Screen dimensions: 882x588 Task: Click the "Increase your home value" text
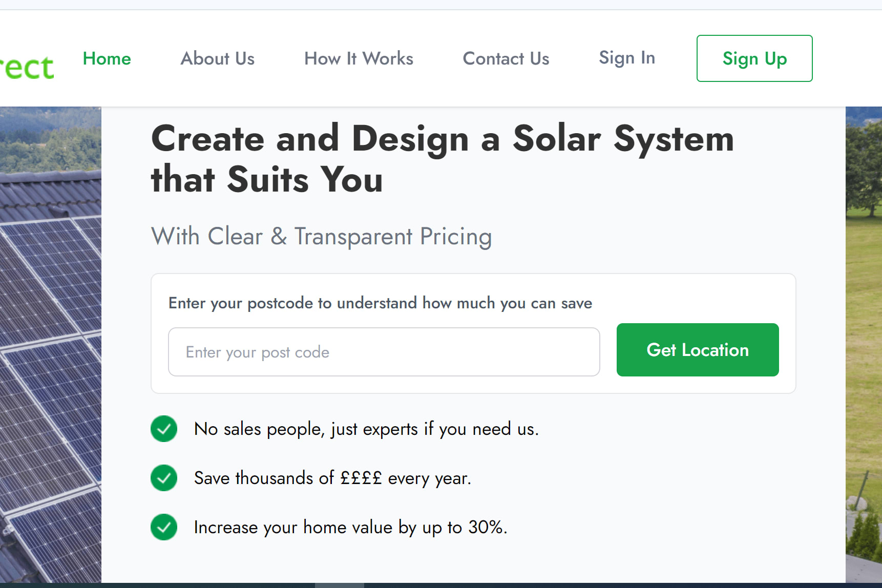(350, 528)
